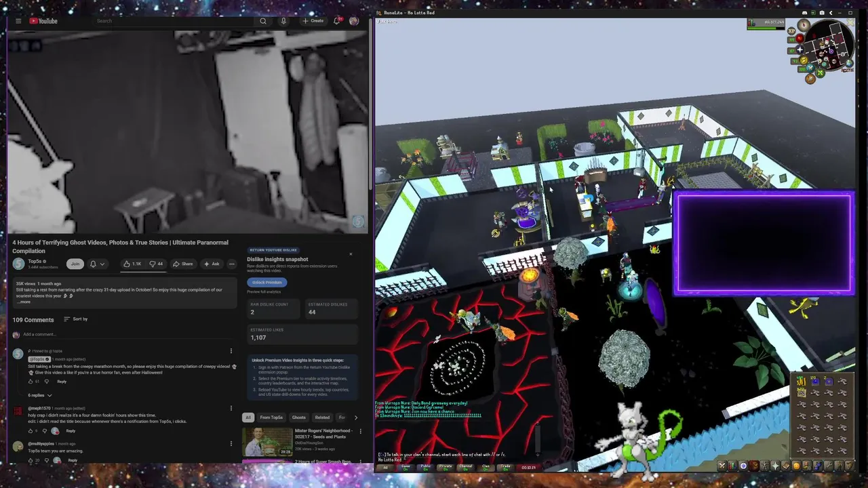Select the Channel chat filter tab
868x488 pixels.
coord(466,467)
